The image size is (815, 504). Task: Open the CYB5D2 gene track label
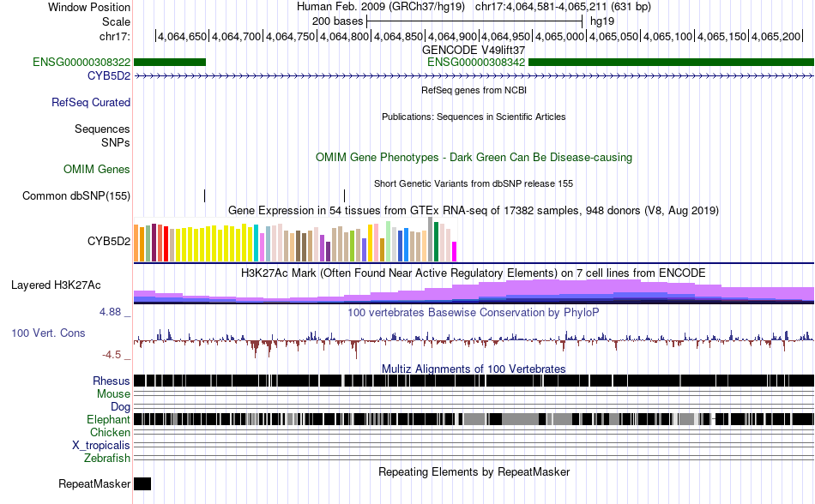coord(109,75)
